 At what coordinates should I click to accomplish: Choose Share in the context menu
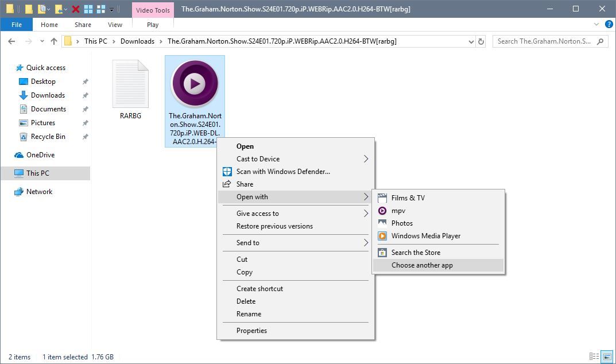tap(296, 184)
